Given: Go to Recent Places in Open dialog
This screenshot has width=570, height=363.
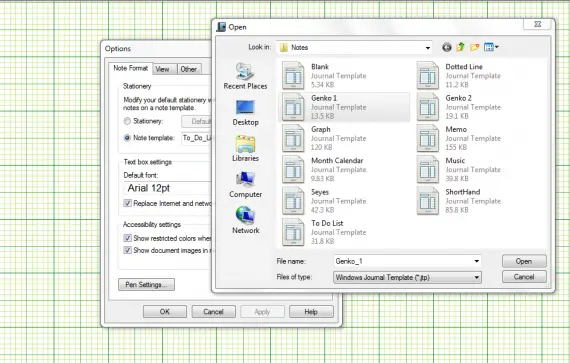Looking at the screenshot, I should tap(245, 76).
